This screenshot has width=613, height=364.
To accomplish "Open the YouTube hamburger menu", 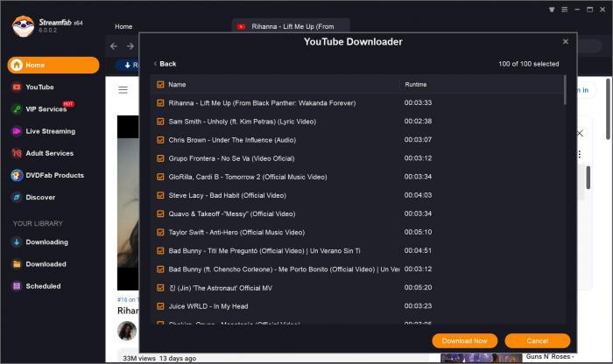I will click(123, 90).
